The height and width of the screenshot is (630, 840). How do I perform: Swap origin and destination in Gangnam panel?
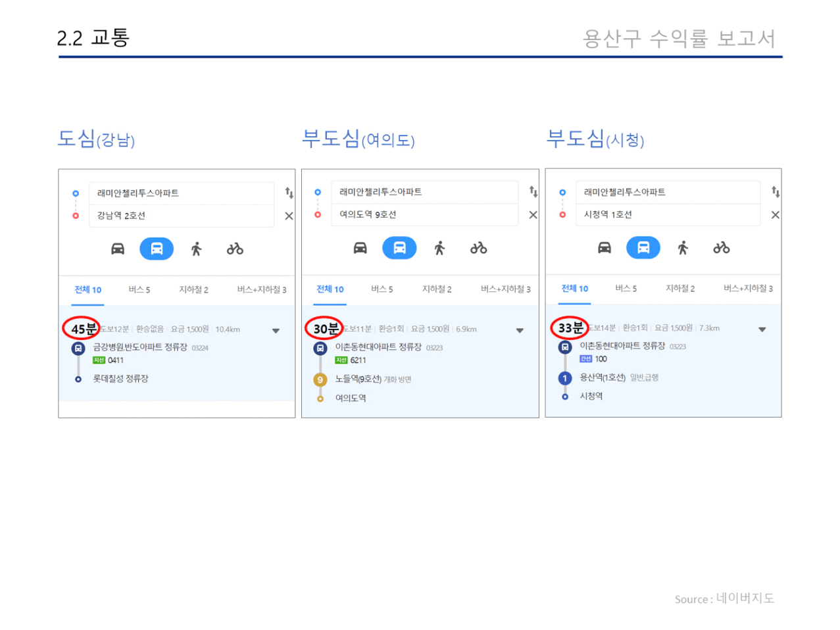pyautogui.click(x=289, y=193)
